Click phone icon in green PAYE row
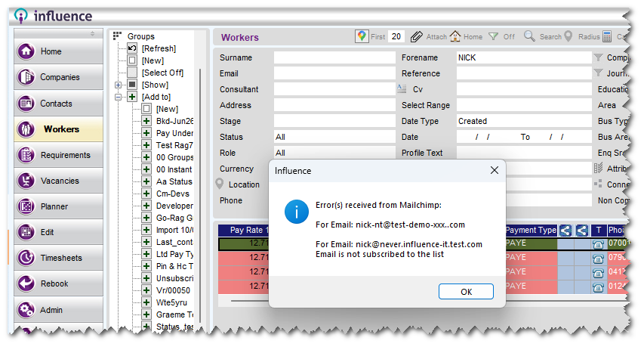Screen dimensions: 644x347 [599, 244]
